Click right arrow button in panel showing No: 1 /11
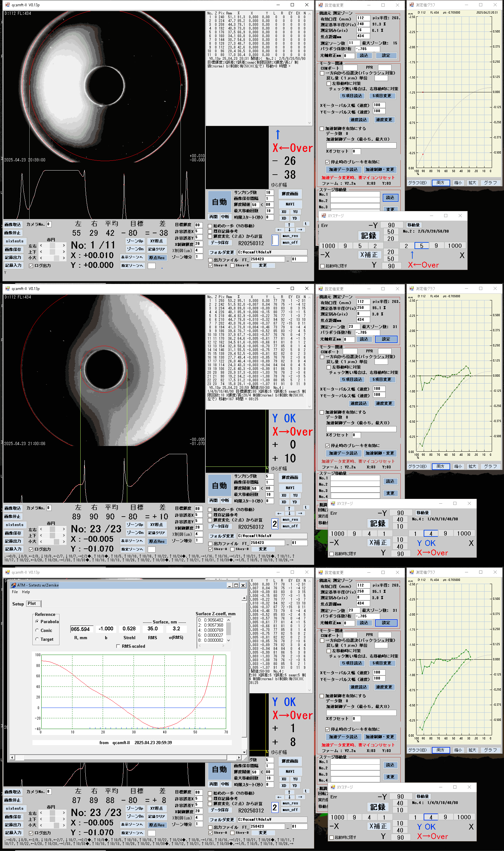The image size is (504, 851). [x=300, y=230]
